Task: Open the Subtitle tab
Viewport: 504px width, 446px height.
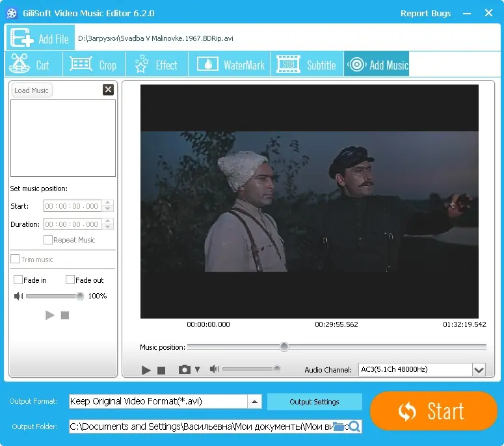Action: click(x=307, y=64)
